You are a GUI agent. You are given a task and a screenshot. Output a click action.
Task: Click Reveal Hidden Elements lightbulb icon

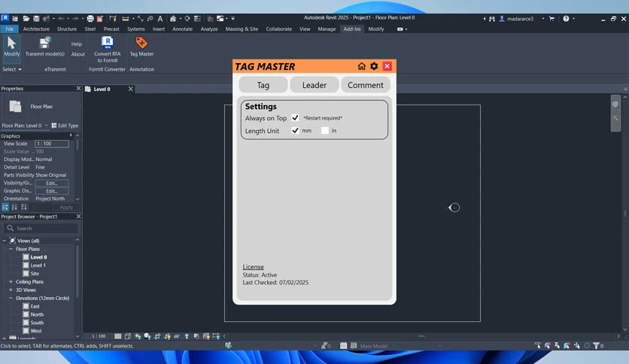pos(187,336)
